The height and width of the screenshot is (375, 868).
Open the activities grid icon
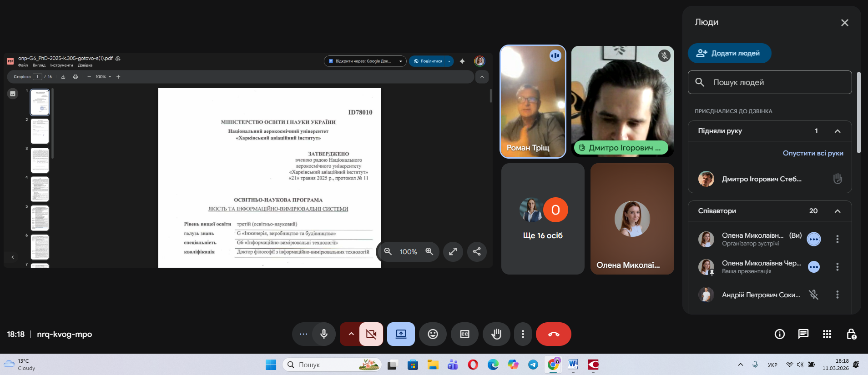tap(827, 334)
